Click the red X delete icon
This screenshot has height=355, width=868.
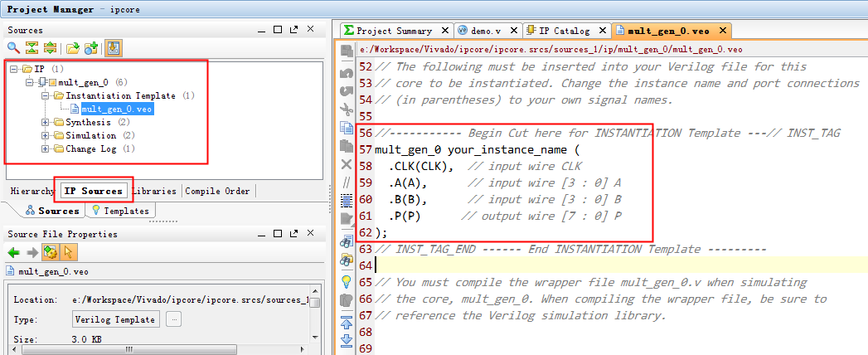[x=347, y=164]
